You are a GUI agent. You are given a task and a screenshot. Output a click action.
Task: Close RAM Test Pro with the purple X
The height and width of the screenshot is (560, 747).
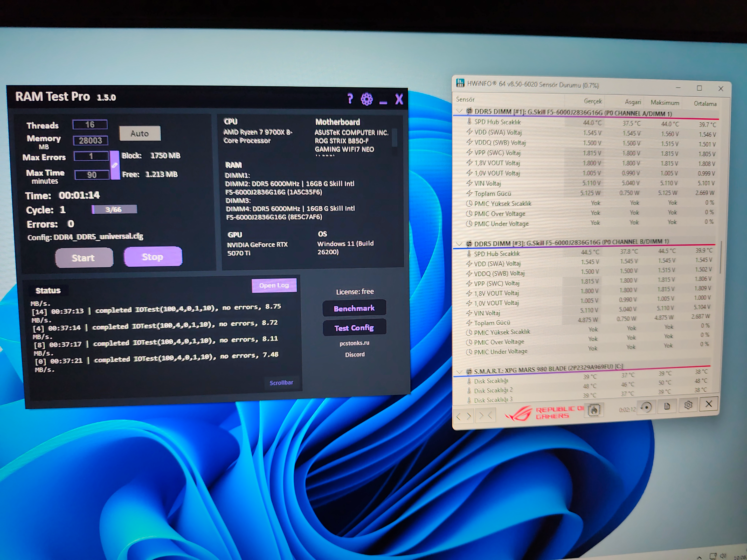(x=399, y=99)
